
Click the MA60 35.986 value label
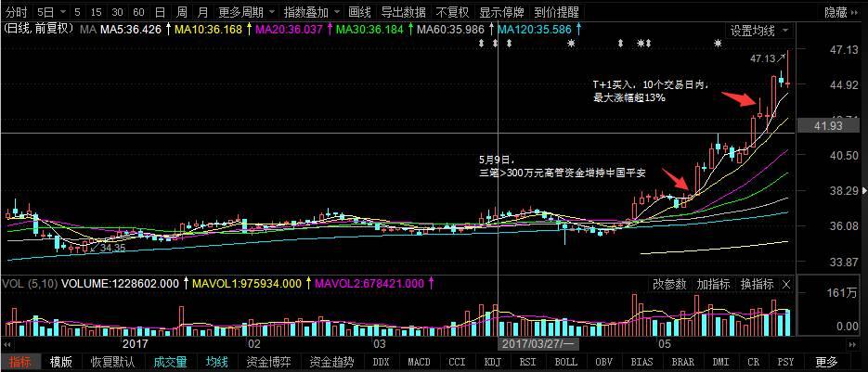(450, 30)
